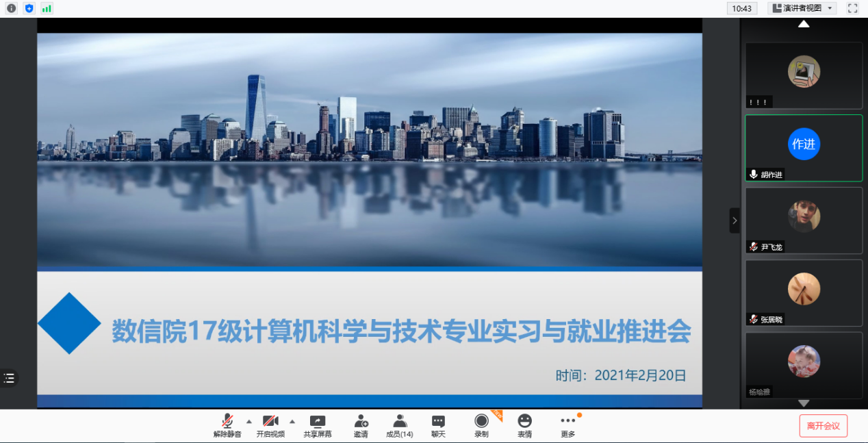Open the 演讲者视图 view dropdown
Viewport: 868px width, 443px height.
pyautogui.click(x=802, y=8)
